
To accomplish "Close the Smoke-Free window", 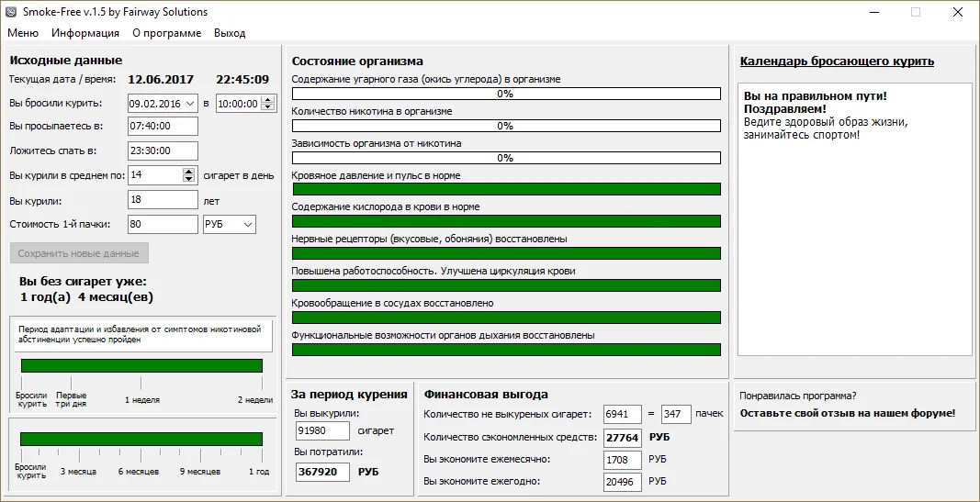I will [958, 12].
